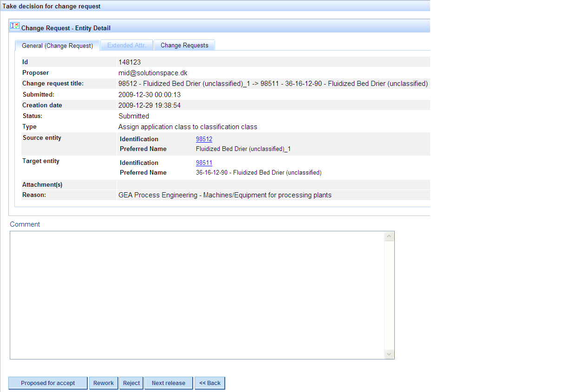Click the Id value 148123
The height and width of the screenshot is (392, 562).
[x=130, y=62]
